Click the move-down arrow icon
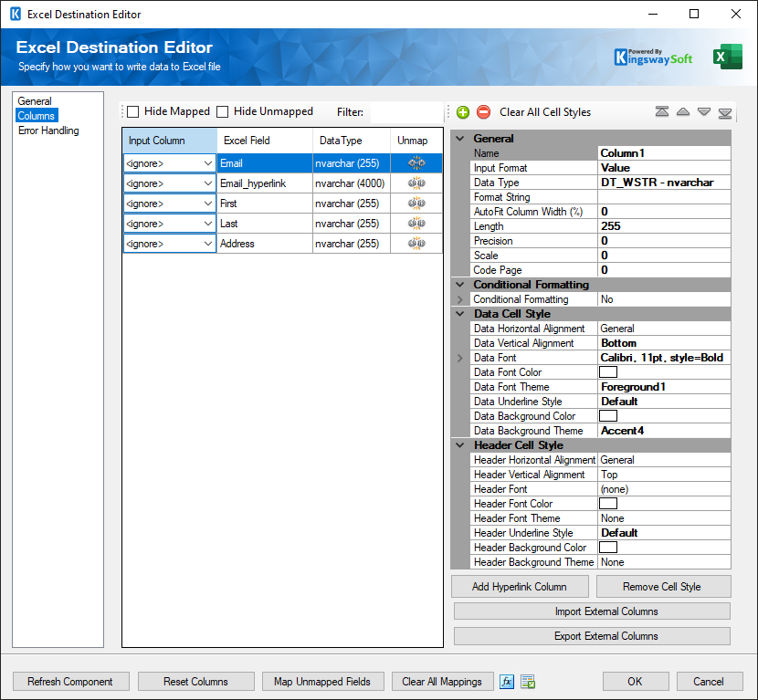 click(x=704, y=111)
